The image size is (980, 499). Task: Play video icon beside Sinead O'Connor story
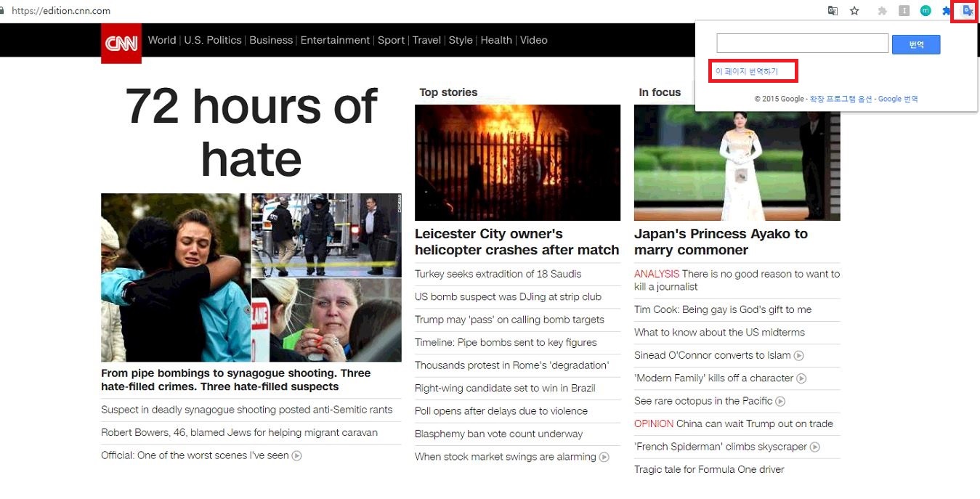(x=799, y=356)
